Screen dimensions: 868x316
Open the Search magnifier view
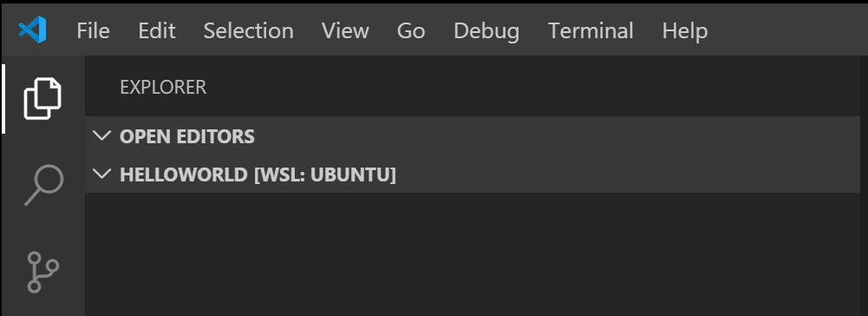coord(43,185)
